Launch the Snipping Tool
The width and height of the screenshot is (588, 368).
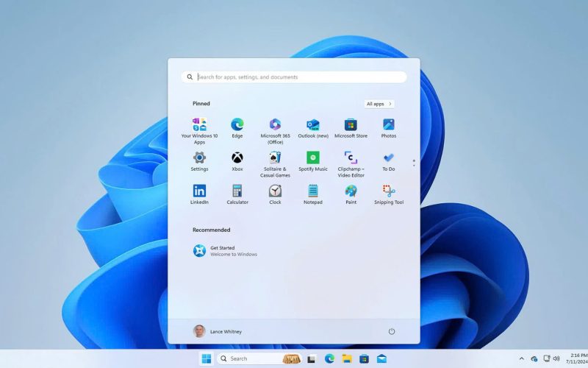point(388,191)
